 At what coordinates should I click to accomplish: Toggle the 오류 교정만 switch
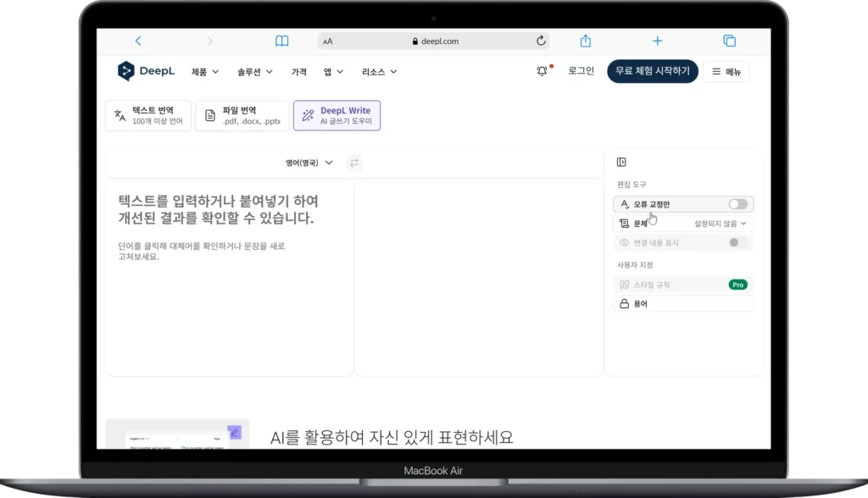point(738,204)
